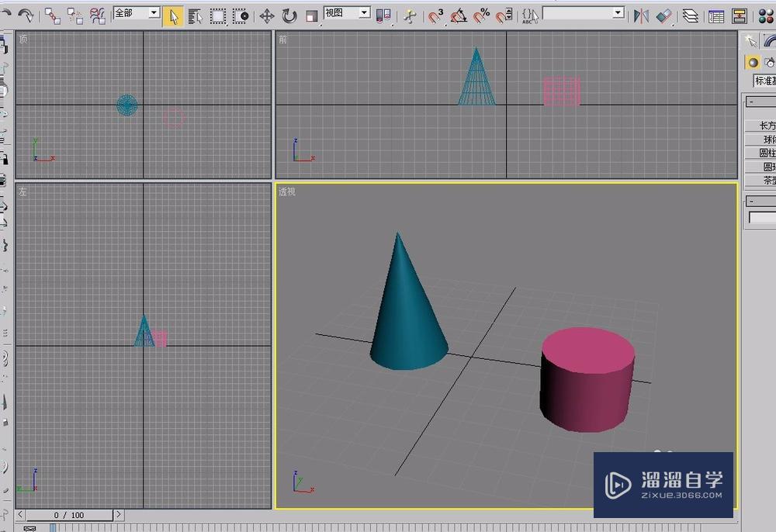Click the Select Object arrow tool
The height and width of the screenshot is (532, 776).
point(173,16)
